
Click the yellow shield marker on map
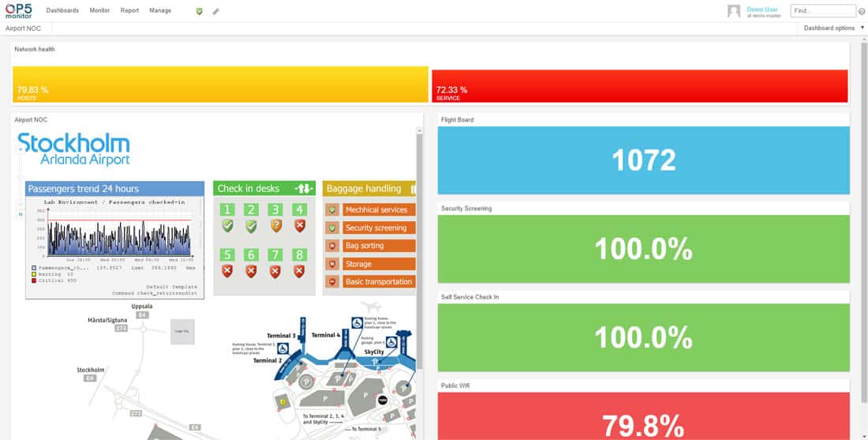pos(282,401)
